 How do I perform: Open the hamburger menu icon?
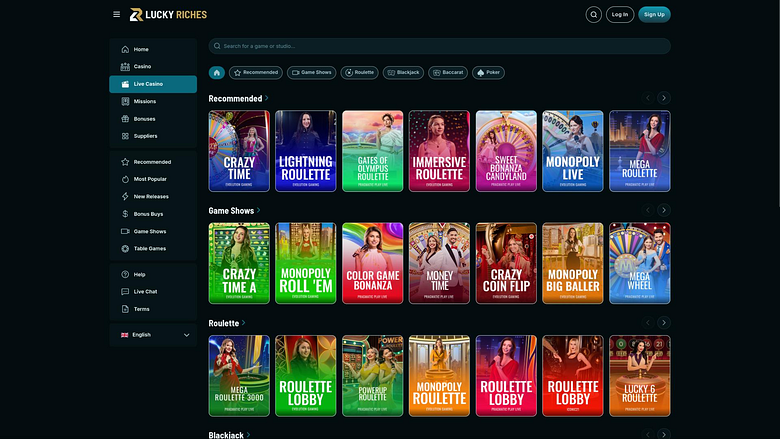click(116, 14)
